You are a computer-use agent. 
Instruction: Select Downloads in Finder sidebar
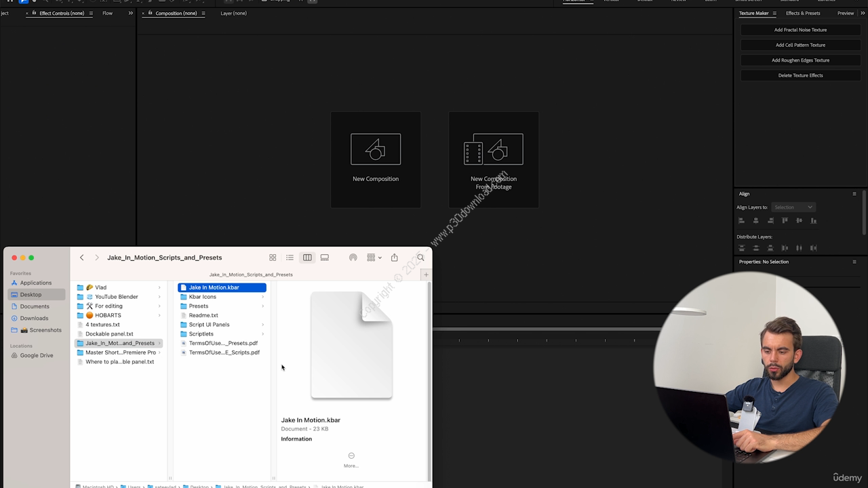(x=34, y=318)
